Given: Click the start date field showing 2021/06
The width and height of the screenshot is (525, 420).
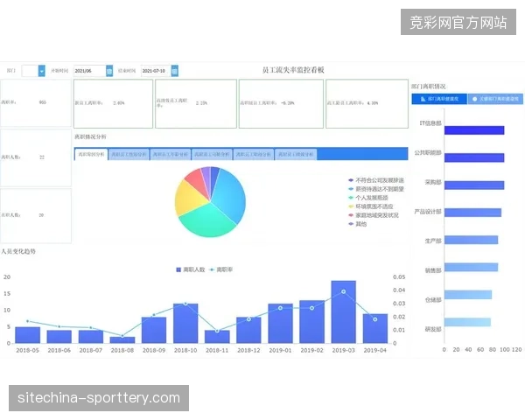Looking at the screenshot, I should tap(90, 71).
